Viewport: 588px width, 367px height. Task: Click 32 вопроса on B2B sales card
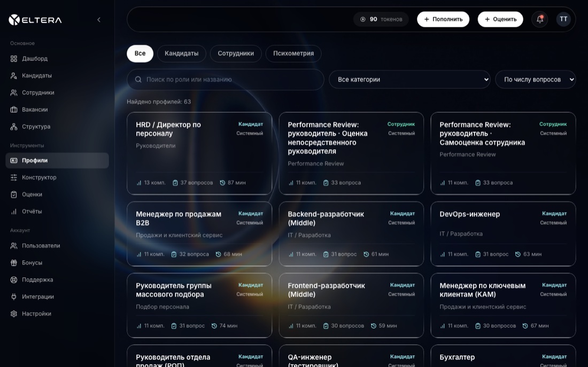click(x=194, y=254)
